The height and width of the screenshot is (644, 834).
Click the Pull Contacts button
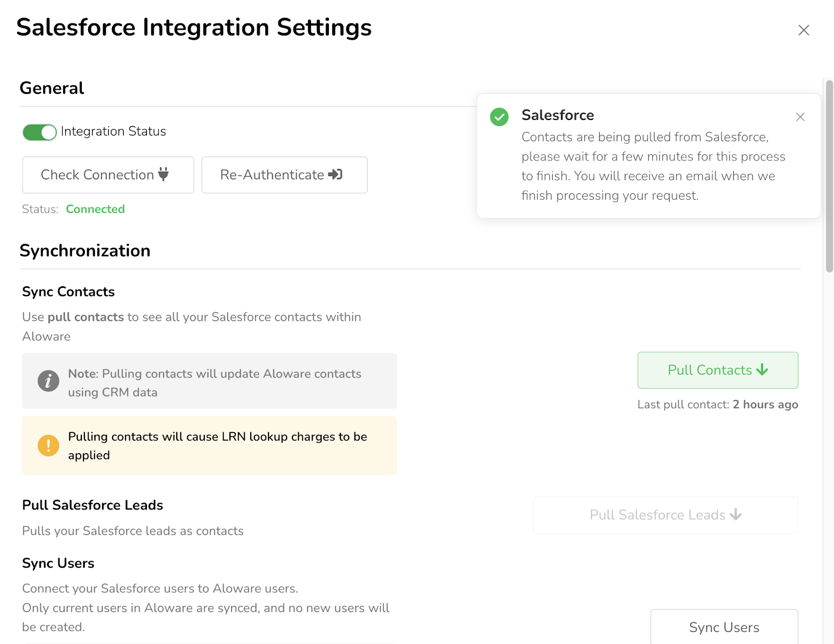click(718, 370)
